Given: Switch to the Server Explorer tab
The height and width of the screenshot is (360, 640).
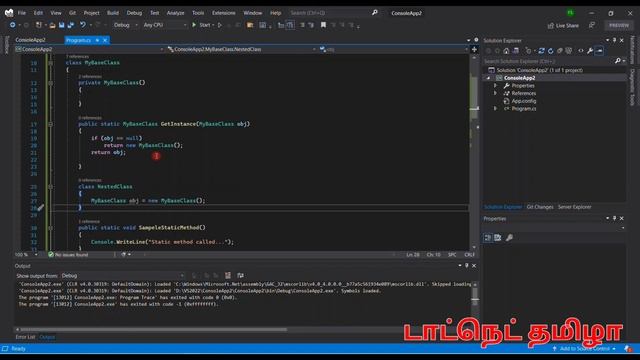Looking at the screenshot, I should tap(574, 207).
